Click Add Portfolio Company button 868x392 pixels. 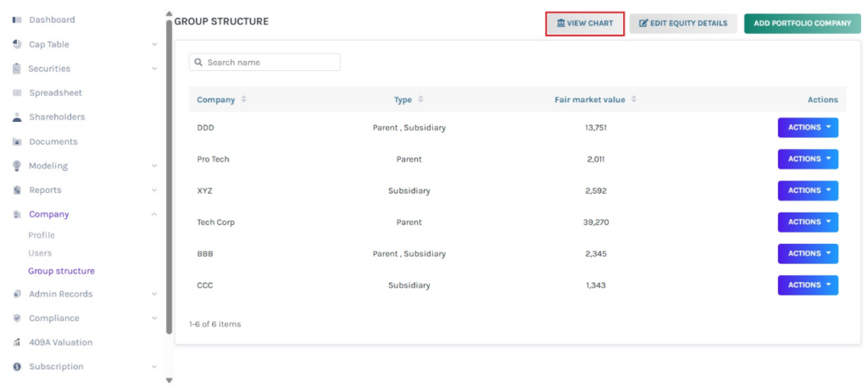[802, 24]
